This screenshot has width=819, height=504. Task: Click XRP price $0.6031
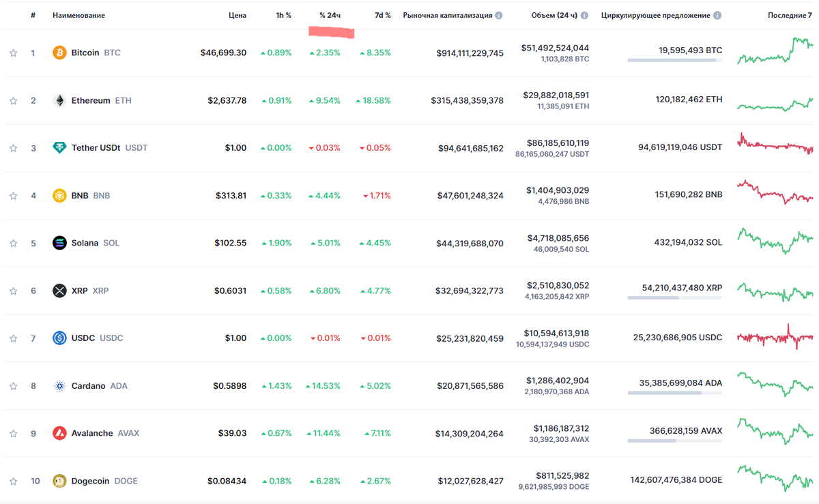[230, 291]
